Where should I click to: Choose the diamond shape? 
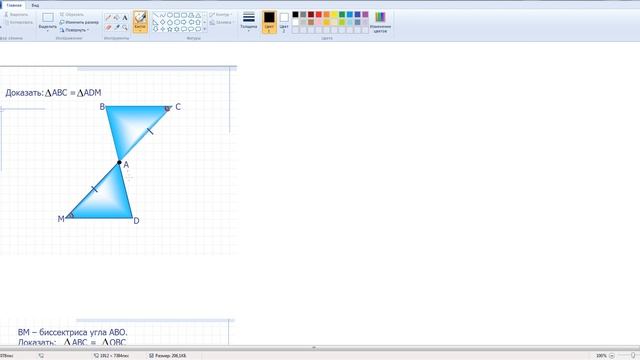pos(162,22)
